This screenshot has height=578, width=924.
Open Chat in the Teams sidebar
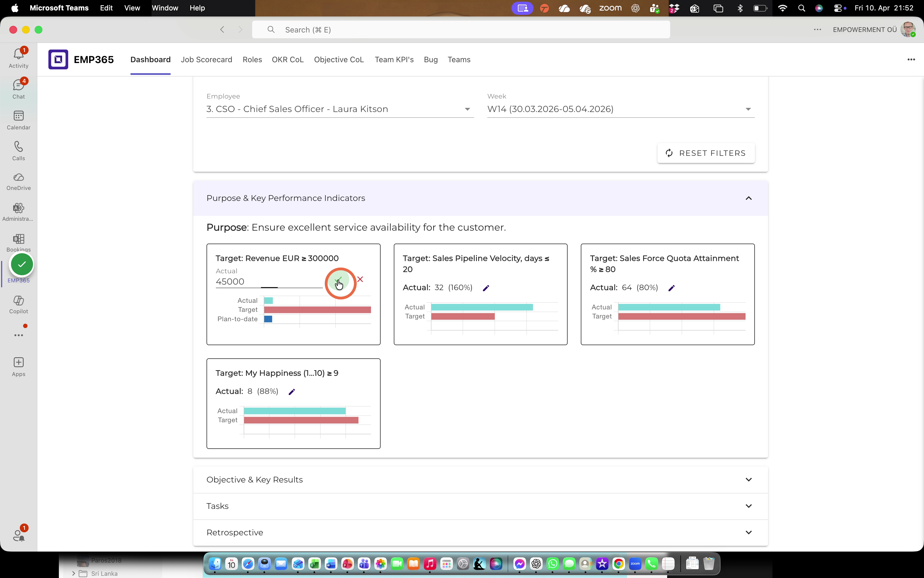pyautogui.click(x=18, y=89)
